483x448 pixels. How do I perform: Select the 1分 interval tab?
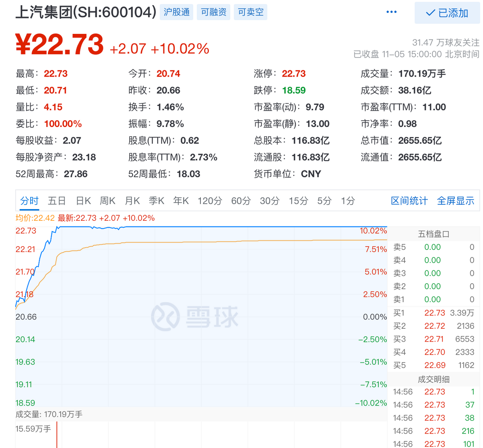click(x=348, y=201)
